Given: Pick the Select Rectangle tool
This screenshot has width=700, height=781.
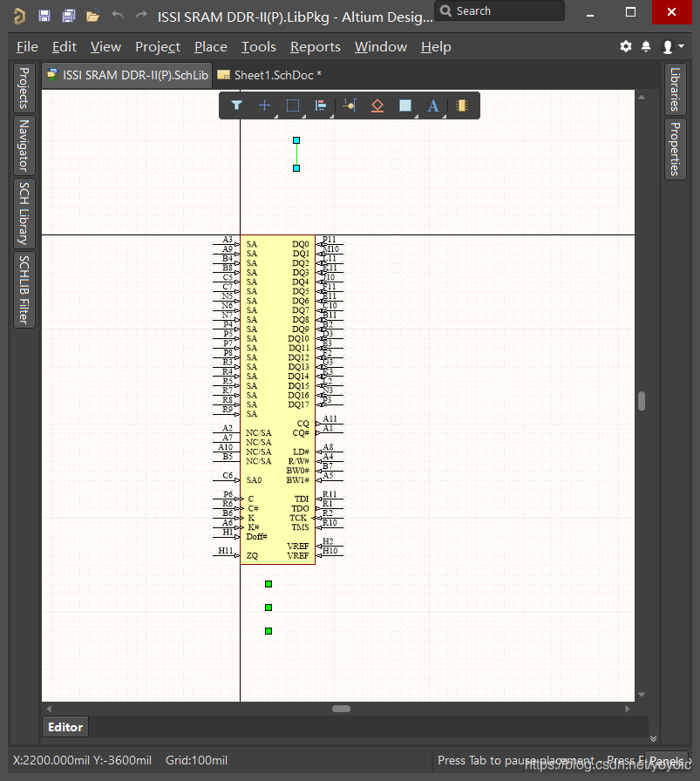Looking at the screenshot, I should [293, 105].
